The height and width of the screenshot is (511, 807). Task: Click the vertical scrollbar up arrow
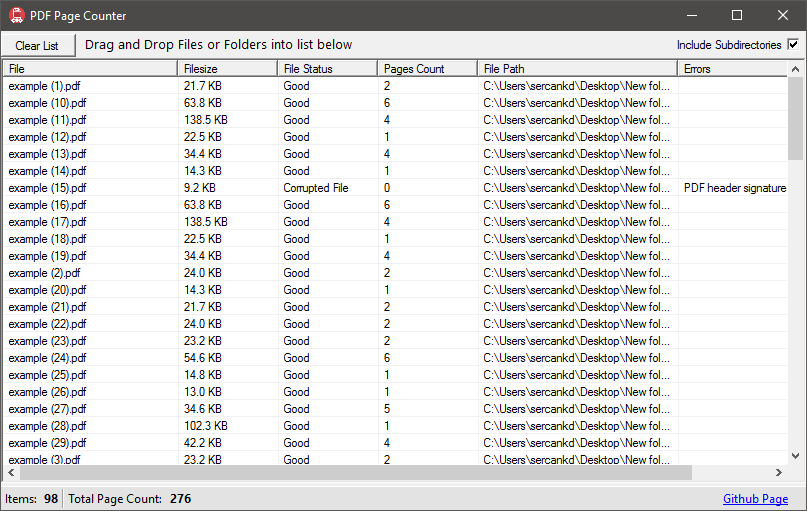(x=795, y=69)
